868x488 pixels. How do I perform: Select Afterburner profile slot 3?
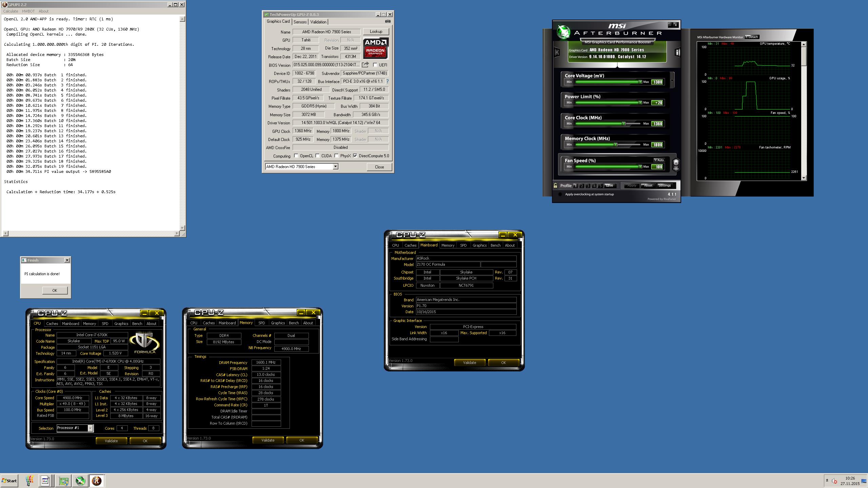tap(588, 186)
